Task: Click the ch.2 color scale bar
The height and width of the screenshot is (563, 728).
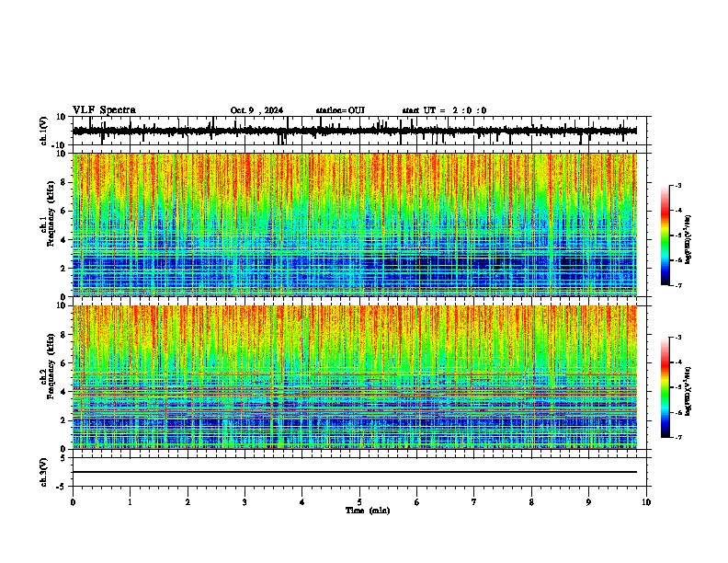Action: 665,387
